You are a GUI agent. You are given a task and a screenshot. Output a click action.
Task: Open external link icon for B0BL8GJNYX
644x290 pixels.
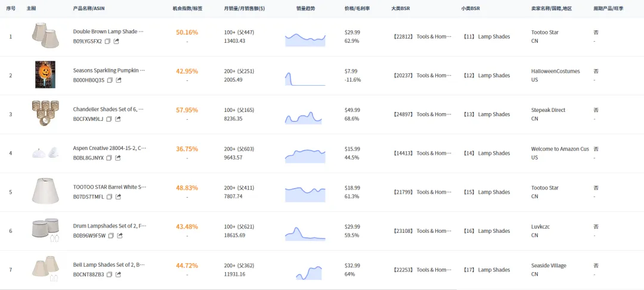[118, 158]
